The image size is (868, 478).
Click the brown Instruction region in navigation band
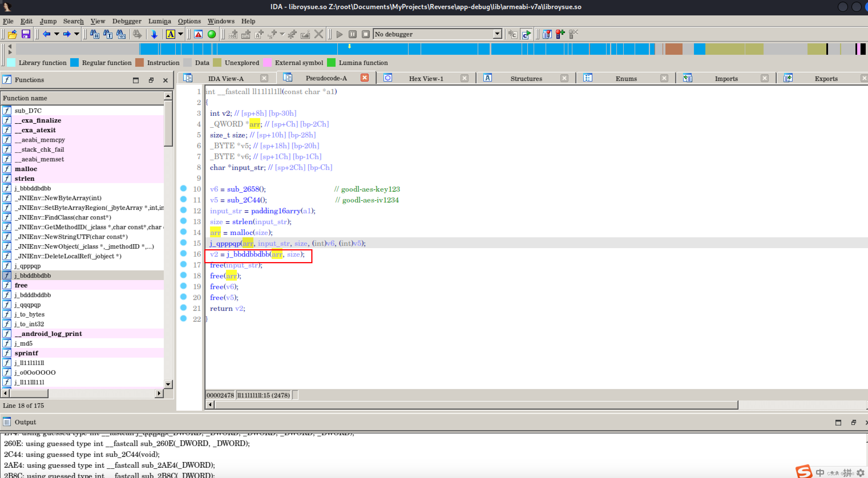(x=674, y=49)
